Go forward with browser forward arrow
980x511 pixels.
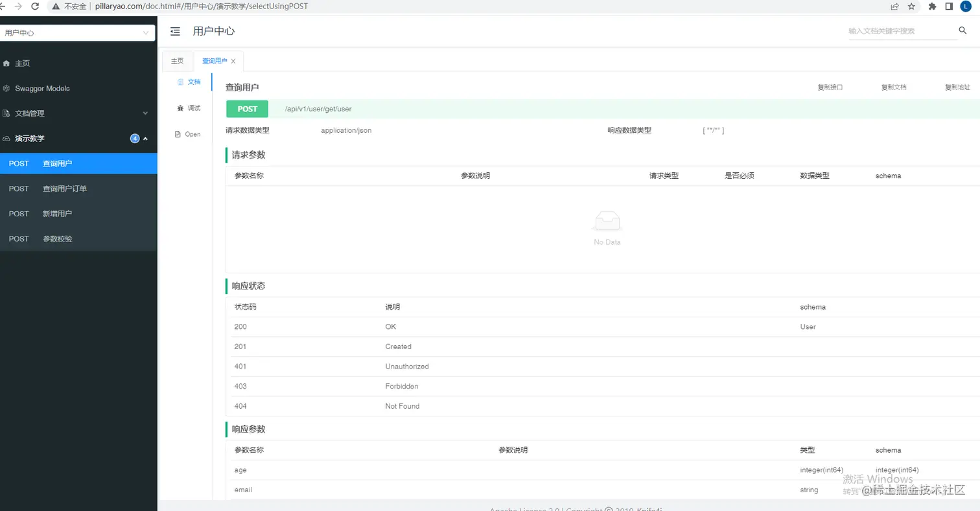click(x=17, y=6)
